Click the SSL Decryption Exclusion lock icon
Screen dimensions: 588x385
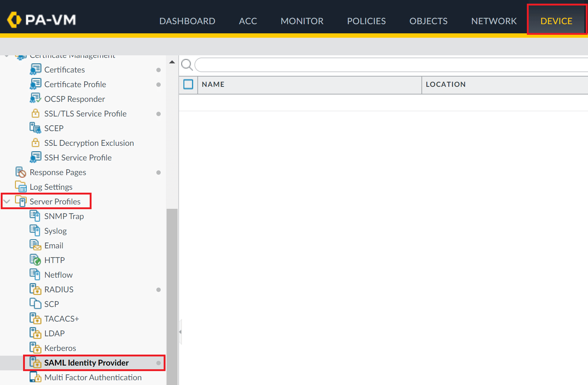pos(35,142)
